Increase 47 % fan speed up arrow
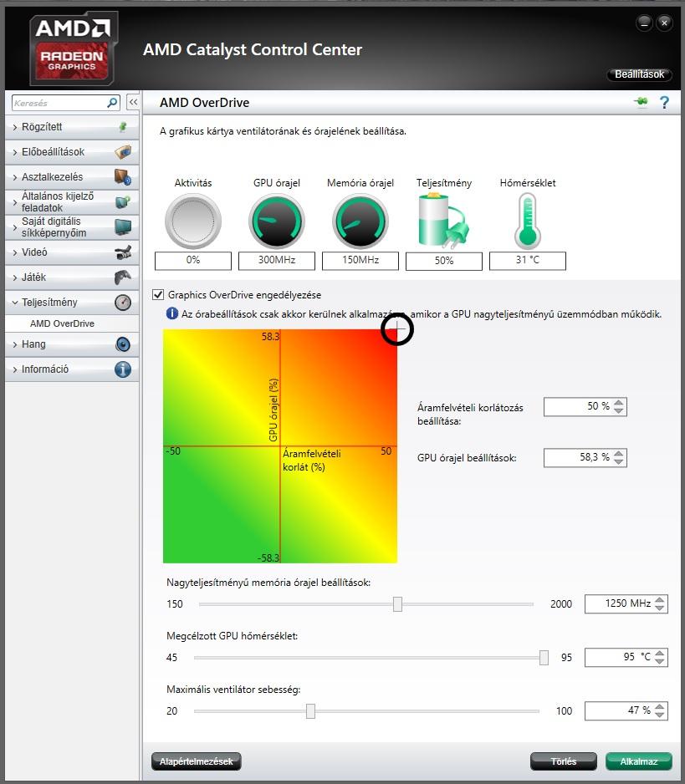 [x=660, y=706]
